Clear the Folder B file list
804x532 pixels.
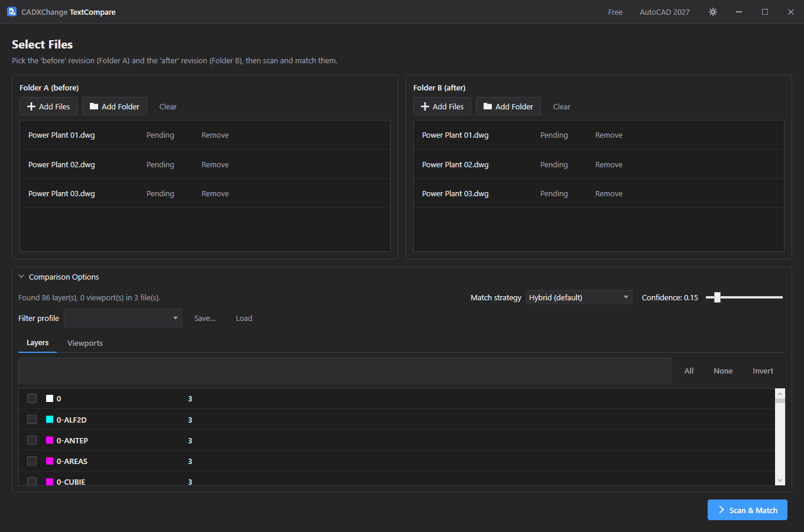(562, 106)
